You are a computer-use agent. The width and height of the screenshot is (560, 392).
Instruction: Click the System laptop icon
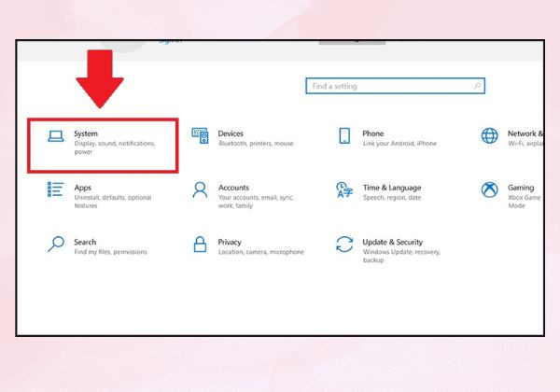pyautogui.click(x=56, y=136)
